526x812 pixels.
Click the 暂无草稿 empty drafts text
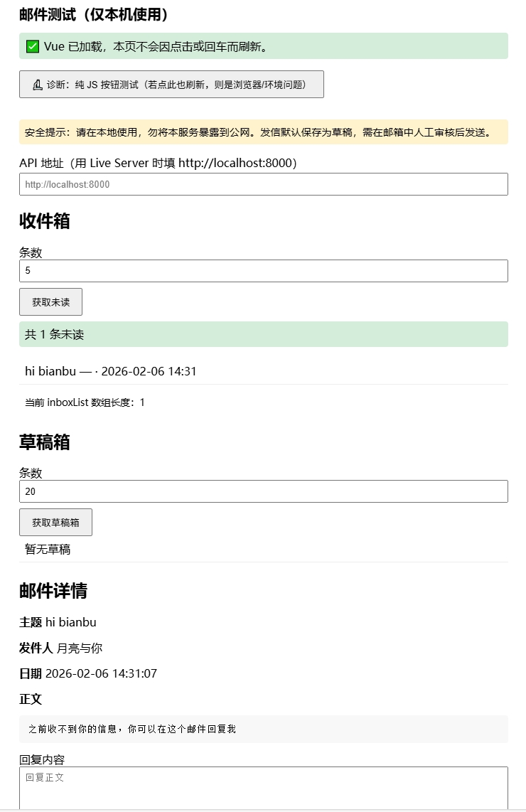(x=48, y=549)
